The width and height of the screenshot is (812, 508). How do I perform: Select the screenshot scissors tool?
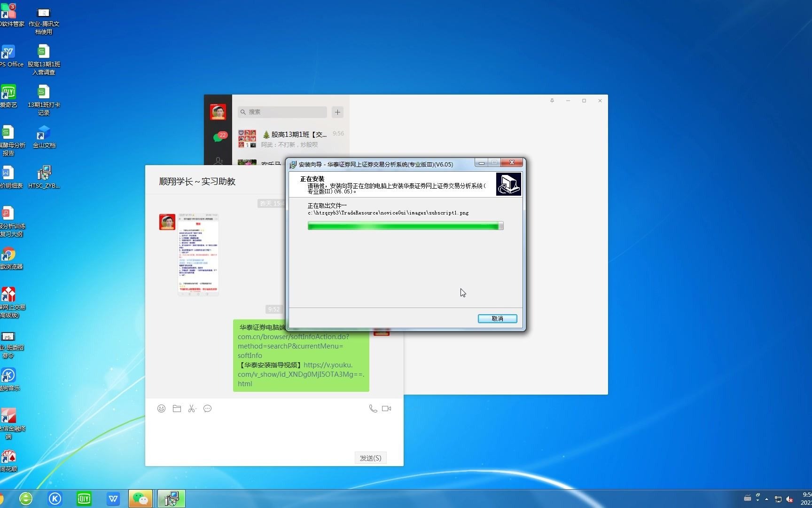(x=192, y=408)
